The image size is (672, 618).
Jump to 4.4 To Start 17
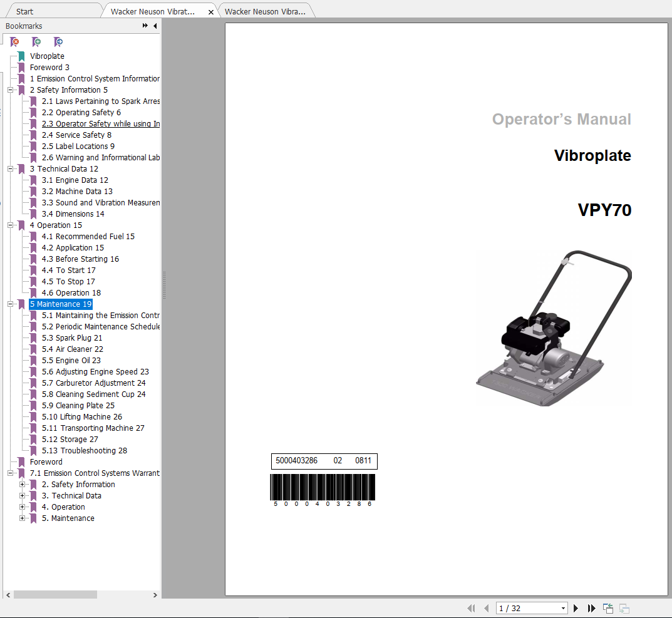point(68,270)
